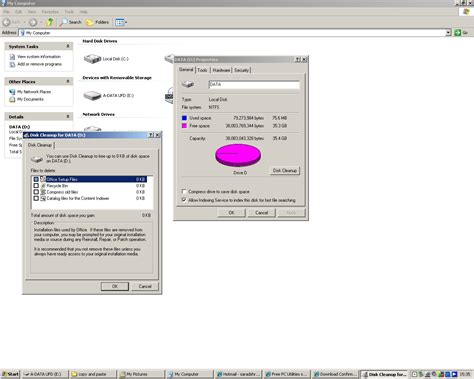Open the My Network Places icon

[12, 92]
